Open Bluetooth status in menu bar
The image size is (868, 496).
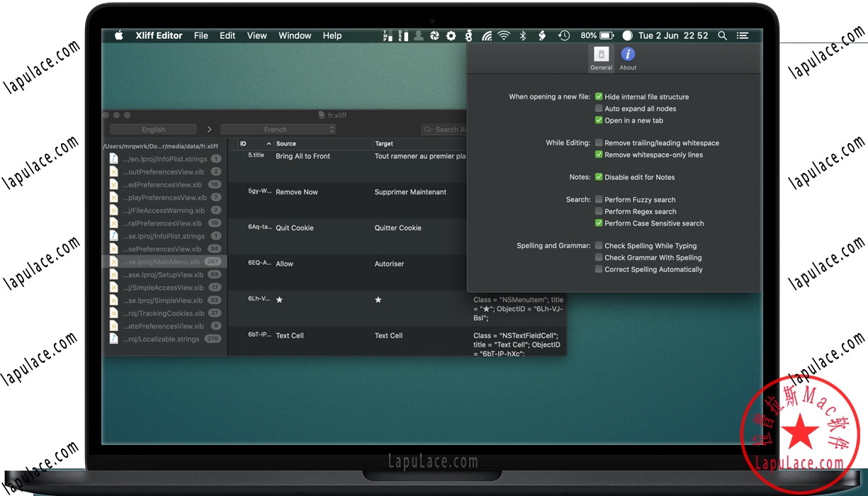523,35
